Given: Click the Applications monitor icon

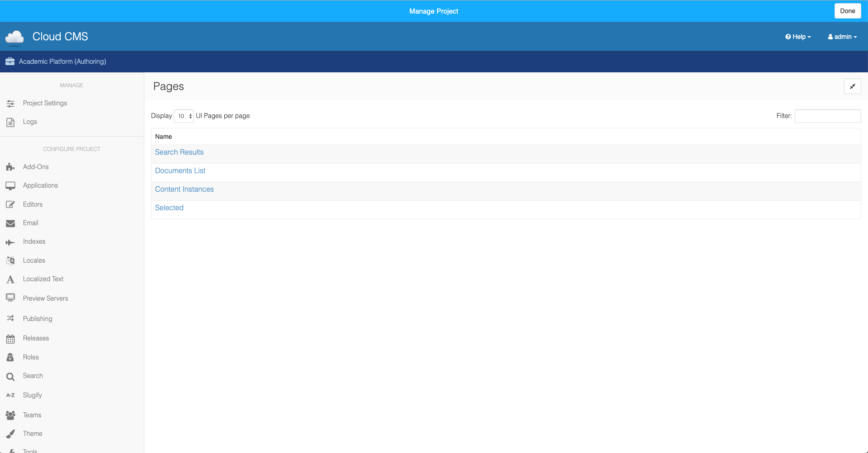Looking at the screenshot, I should point(10,186).
